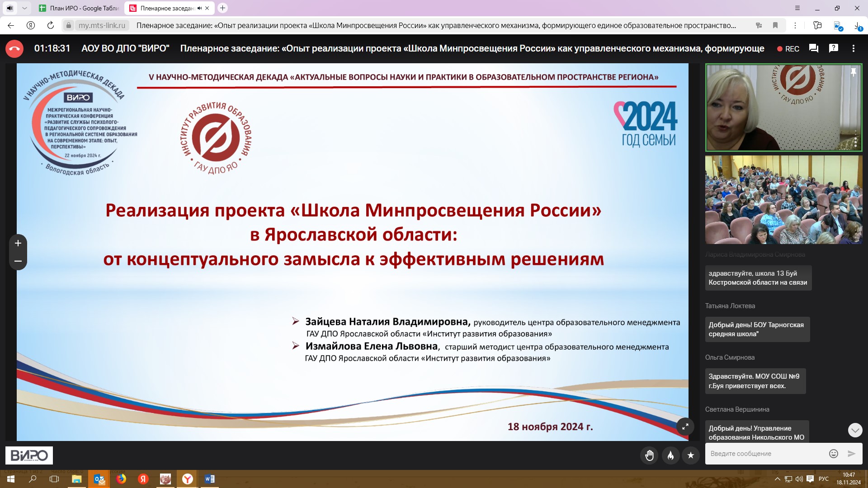The width and height of the screenshot is (868, 488).
Task: Expand the tab list dropdown arrow
Action: [x=24, y=8]
